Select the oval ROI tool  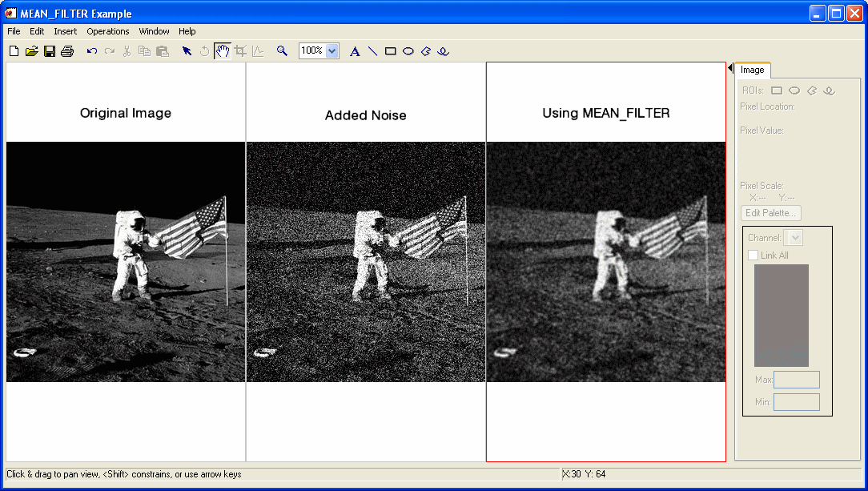pyautogui.click(x=794, y=90)
